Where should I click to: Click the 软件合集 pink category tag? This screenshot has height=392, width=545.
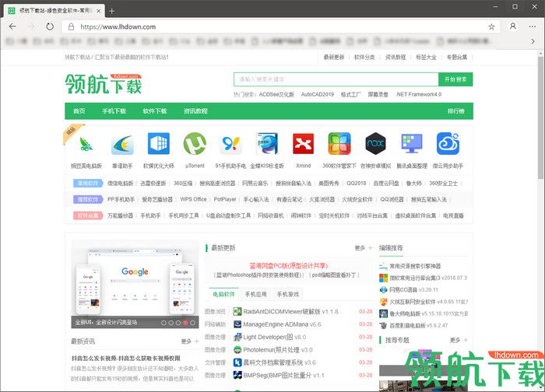tap(88, 215)
